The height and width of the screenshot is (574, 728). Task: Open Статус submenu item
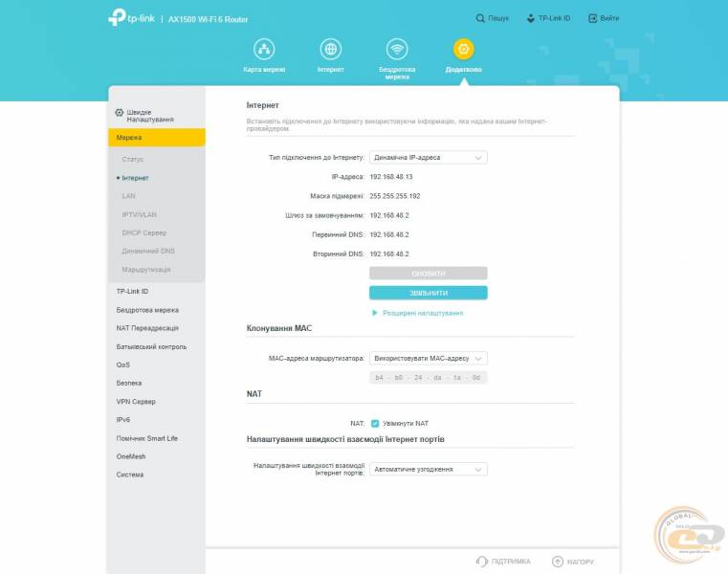[133, 159]
